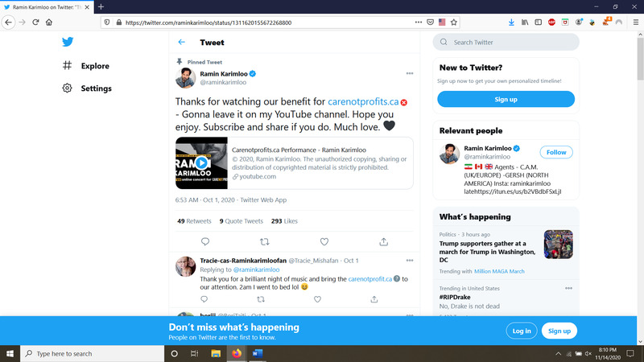Toggle the Firefox sidebar view

pyautogui.click(x=539, y=23)
